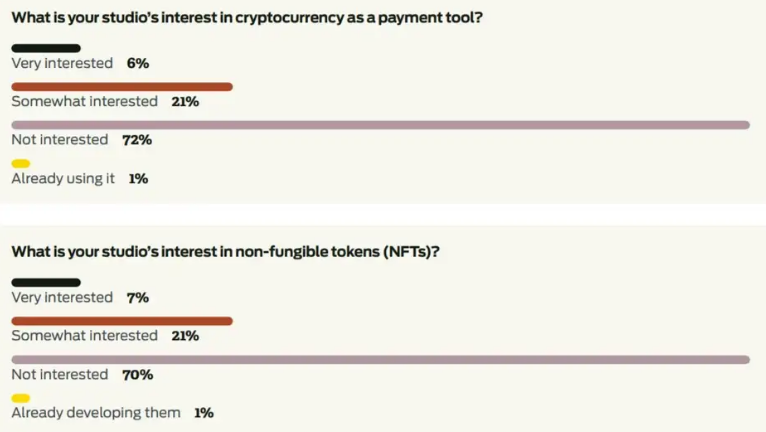The width and height of the screenshot is (766, 432).
Task: Select the 70% value label
Action: (x=138, y=375)
